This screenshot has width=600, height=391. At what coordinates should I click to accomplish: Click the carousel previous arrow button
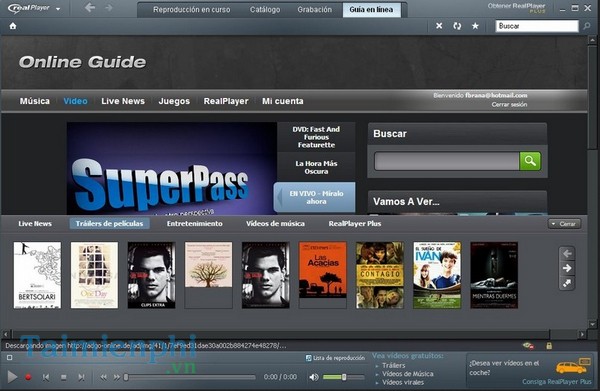pos(567,253)
